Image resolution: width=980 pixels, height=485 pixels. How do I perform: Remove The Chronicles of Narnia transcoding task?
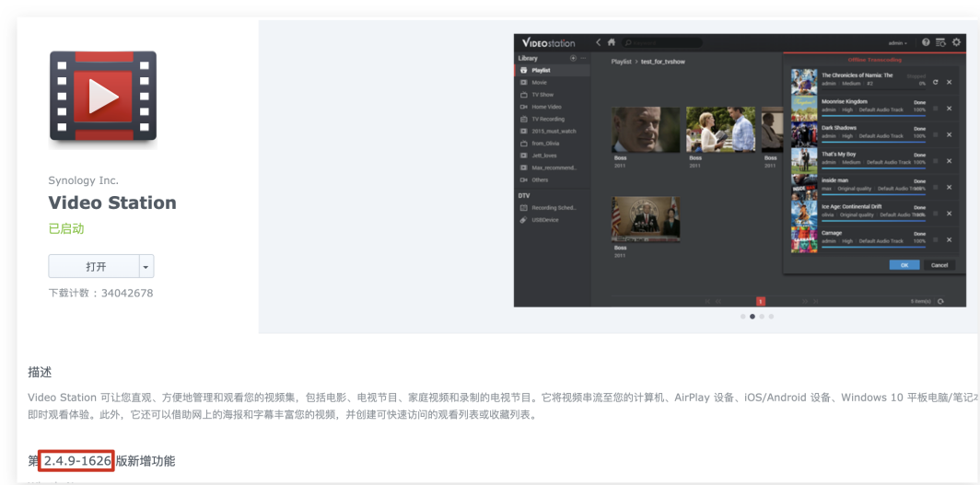[x=949, y=83]
